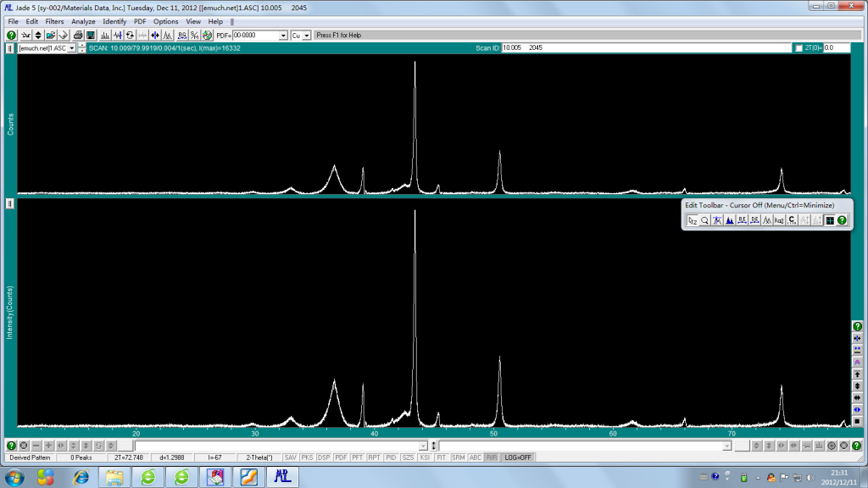Open the Edit menu
Viewport: 868px width, 488px height.
pyautogui.click(x=31, y=21)
